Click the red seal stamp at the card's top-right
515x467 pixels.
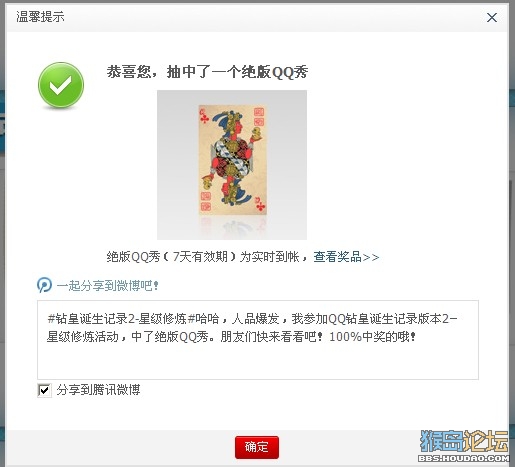point(259,116)
